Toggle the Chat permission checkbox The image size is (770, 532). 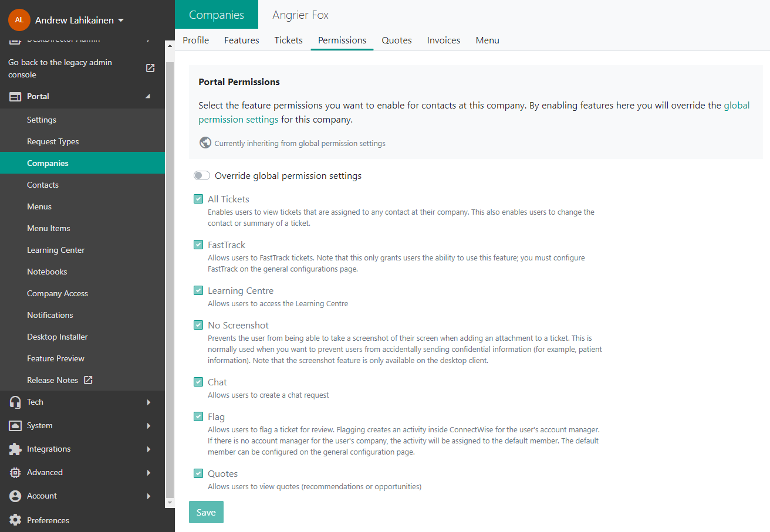click(198, 382)
